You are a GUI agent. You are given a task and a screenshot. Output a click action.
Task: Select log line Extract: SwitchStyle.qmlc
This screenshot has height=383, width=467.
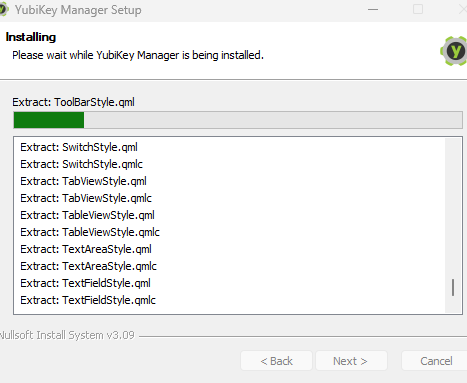[81, 164]
